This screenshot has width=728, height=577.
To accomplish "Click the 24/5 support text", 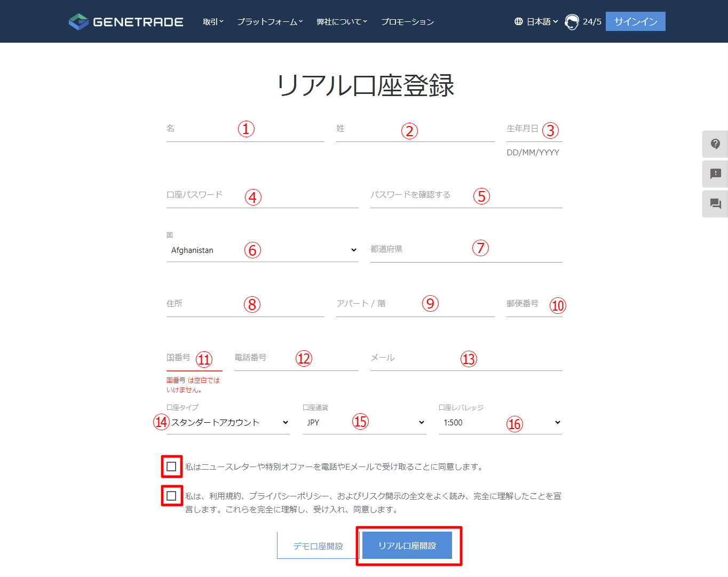I will [x=592, y=22].
